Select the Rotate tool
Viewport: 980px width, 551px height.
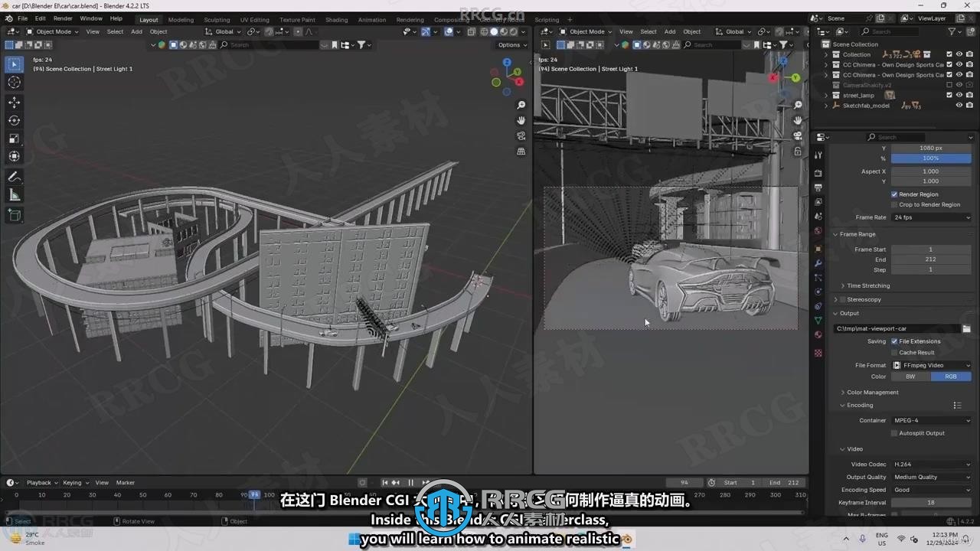[14, 120]
